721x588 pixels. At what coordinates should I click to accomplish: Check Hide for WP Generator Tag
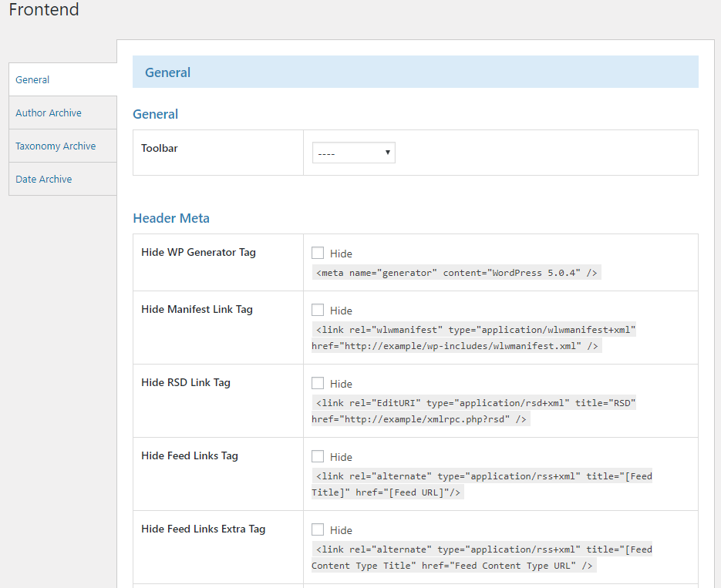[x=318, y=253]
